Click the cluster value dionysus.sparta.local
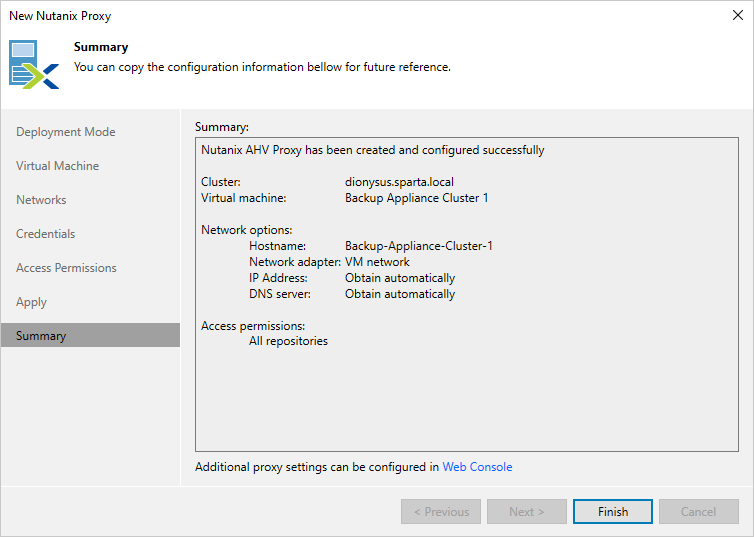The width and height of the screenshot is (754, 537). [399, 182]
